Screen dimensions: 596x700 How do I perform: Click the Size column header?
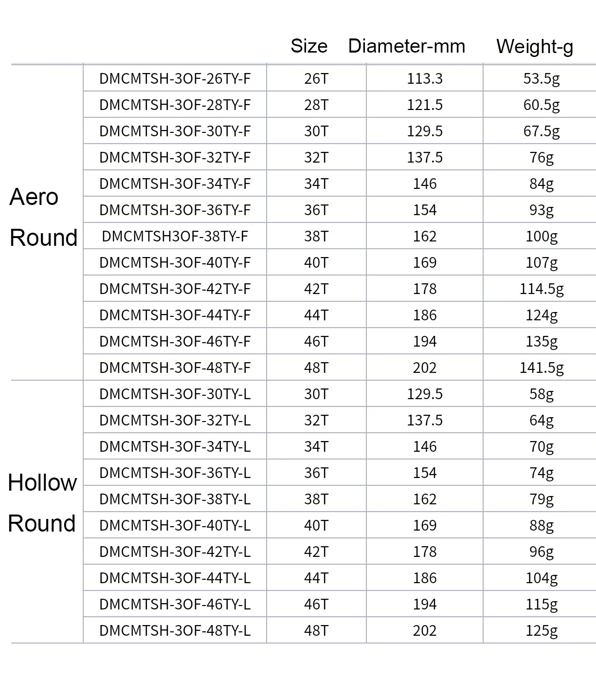309,46
